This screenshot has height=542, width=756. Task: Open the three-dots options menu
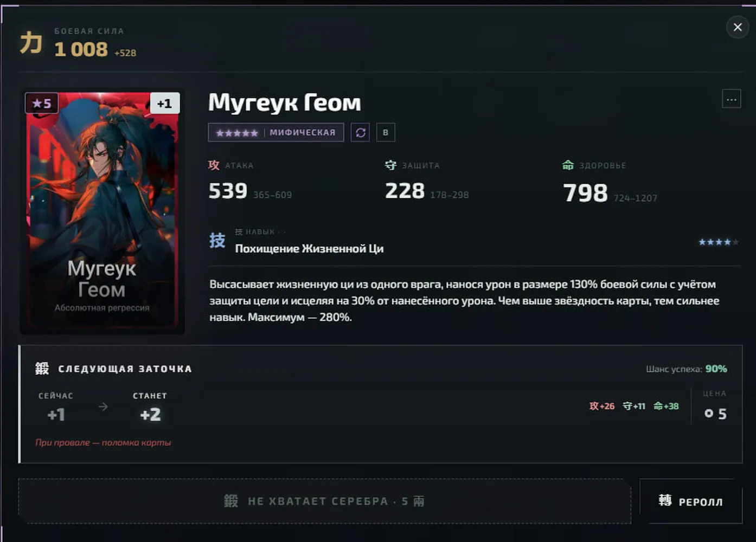coord(732,99)
